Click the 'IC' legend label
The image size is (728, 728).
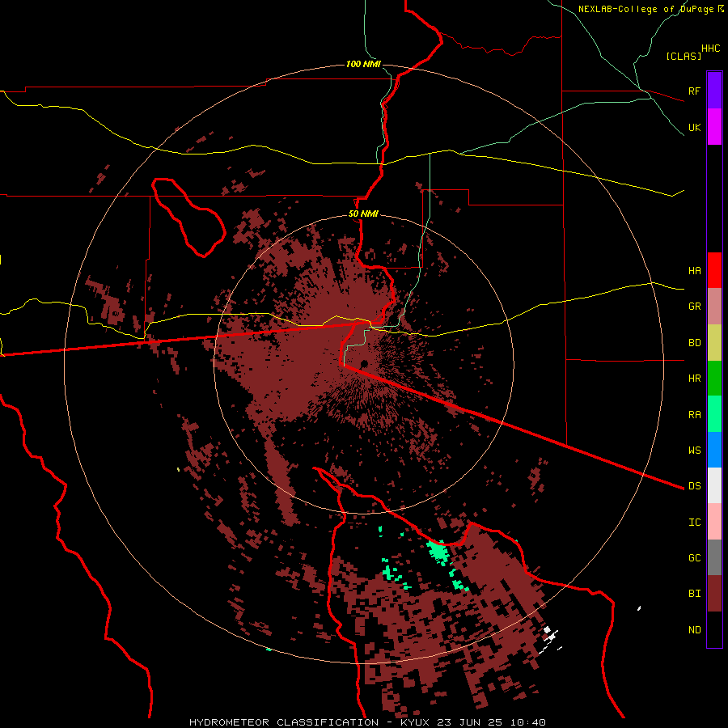(x=694, y=523)
